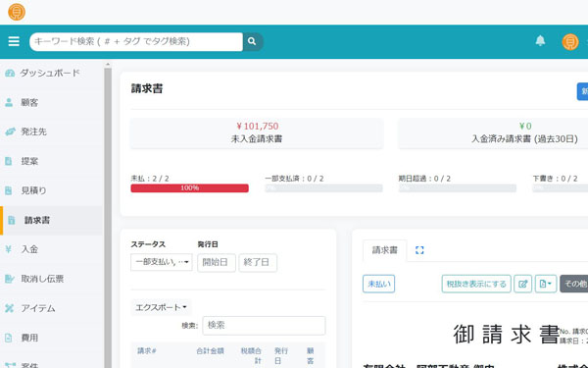Screen dimensions: 588x368
Task: Click the ¥101,750 未入金請求書 card
Action: tap(257, 133)
